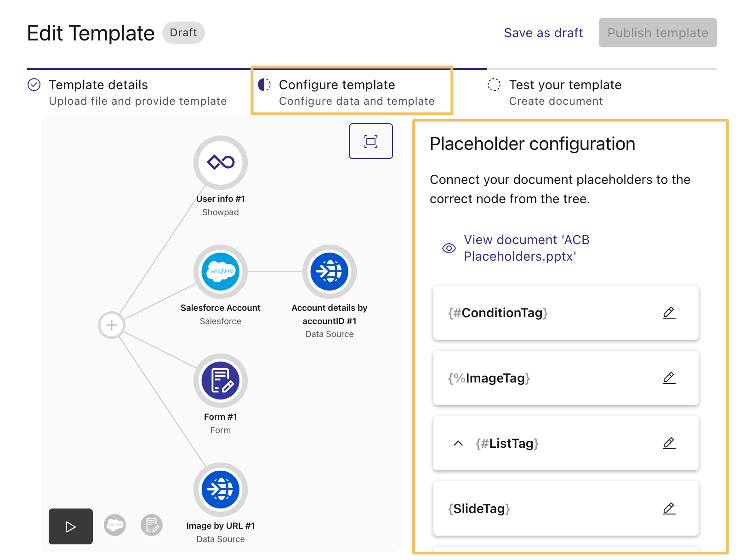
Task: Click the plus root node to add source
Action: click(111, 325)
